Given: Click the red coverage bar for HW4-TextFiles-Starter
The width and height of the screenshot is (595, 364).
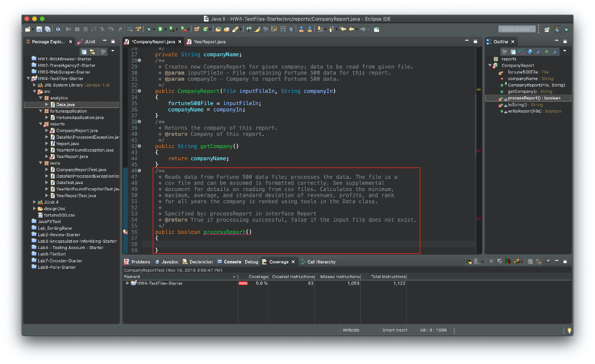Looking at the screenshot, I should [243, 283].
